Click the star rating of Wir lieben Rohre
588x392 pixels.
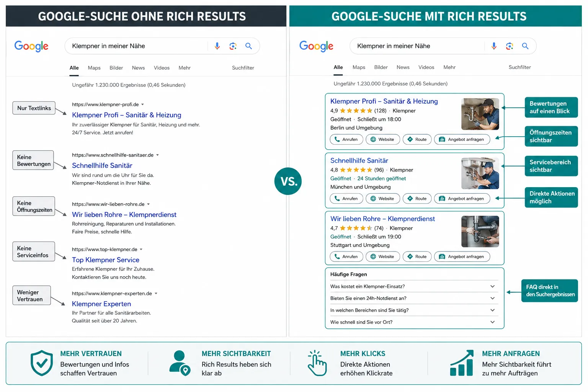point(356,228)
